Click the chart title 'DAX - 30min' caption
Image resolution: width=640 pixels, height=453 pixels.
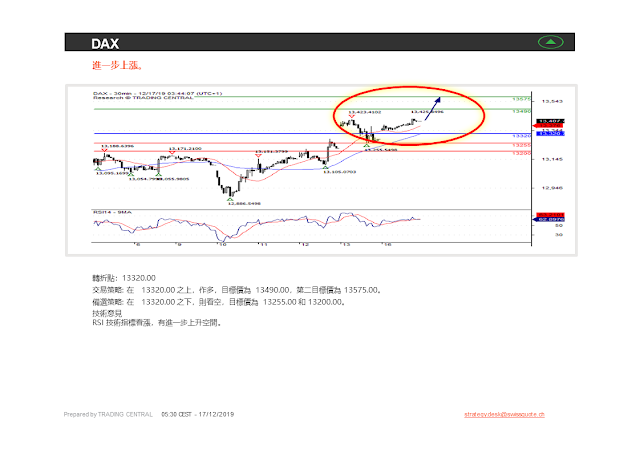158,93
